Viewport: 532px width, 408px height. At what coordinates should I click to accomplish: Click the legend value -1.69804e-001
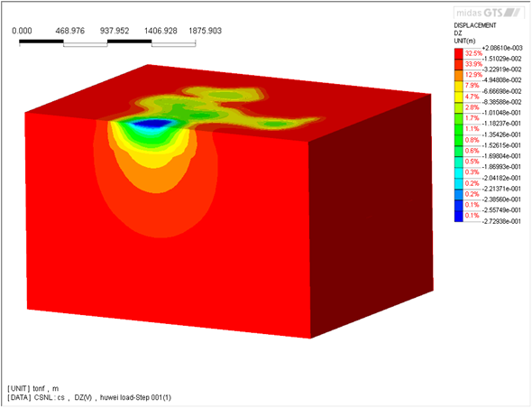click(502, 156)
